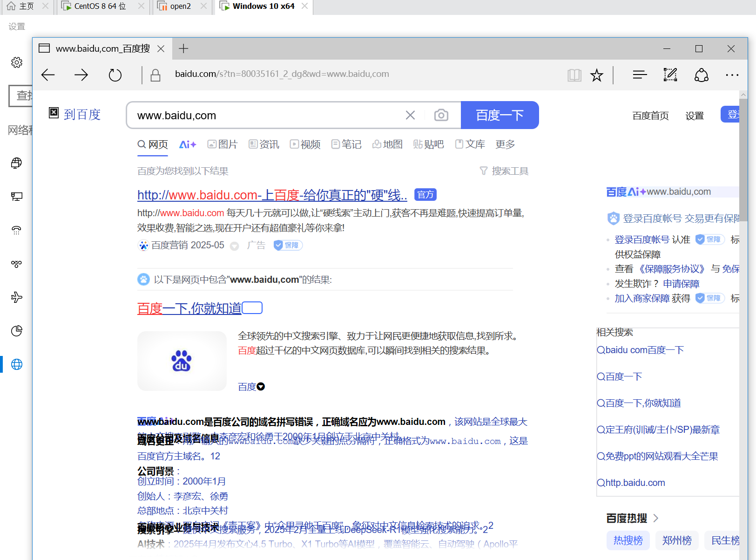Open the 百度一下,你就知道 result
This screenshot has height=560, width=756.
tap(189, 308)
